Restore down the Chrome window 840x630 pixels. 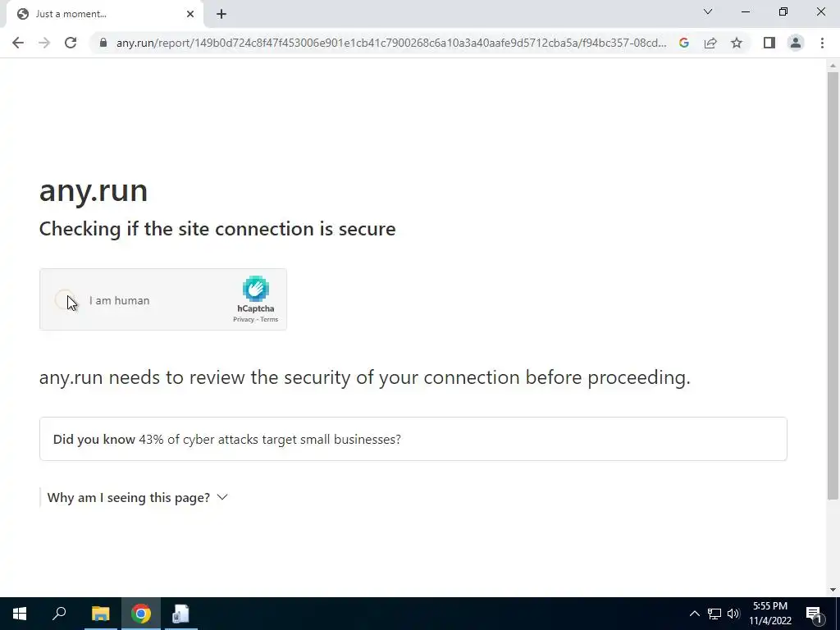(783, 11)
